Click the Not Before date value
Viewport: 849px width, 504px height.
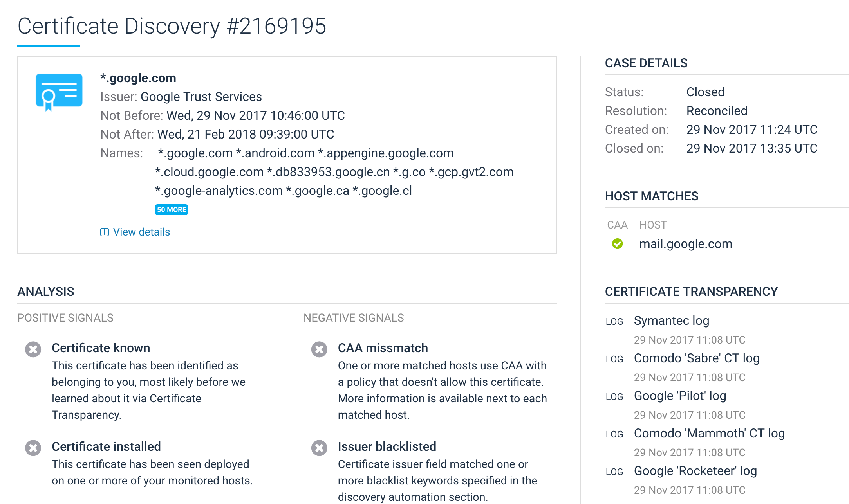(x=256, y=115)
